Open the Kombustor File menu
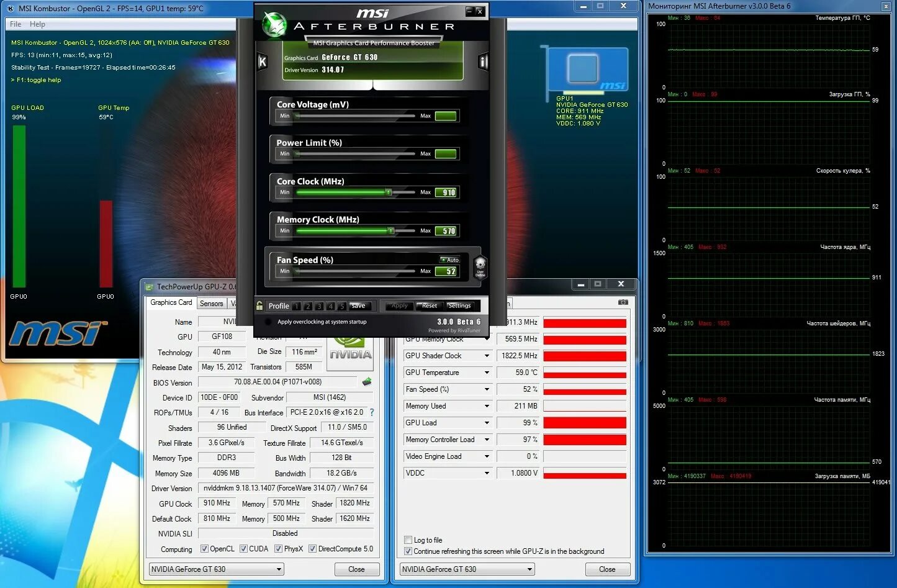 coord(16,24)
